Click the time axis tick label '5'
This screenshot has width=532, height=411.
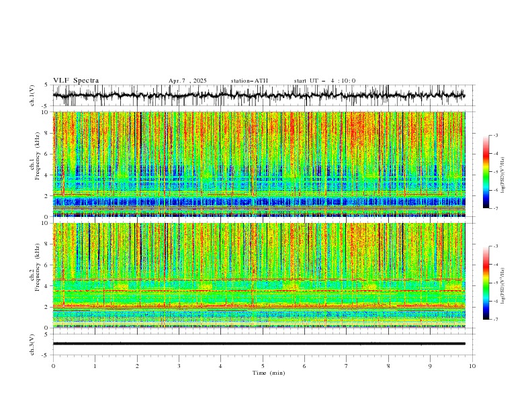click(263, 366)
